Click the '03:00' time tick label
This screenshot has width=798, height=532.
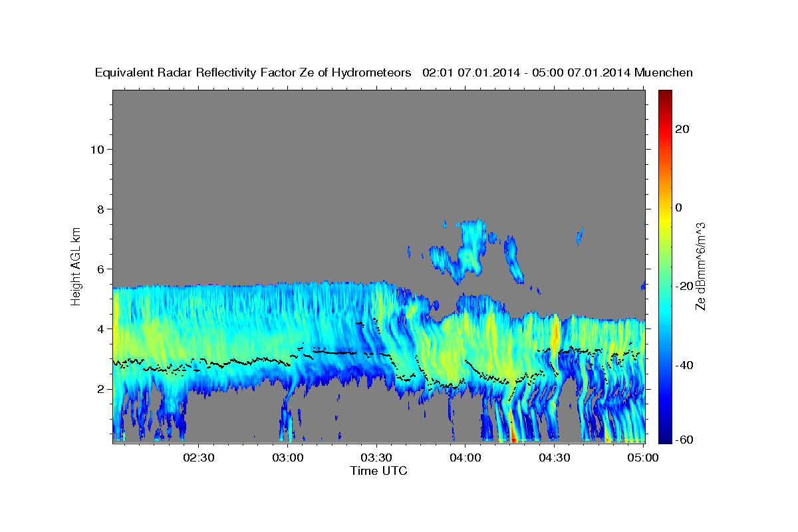coord(287,458)
